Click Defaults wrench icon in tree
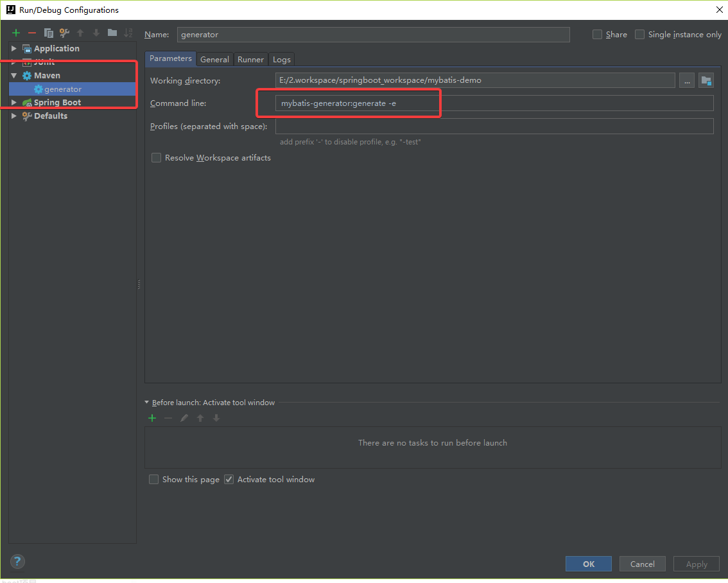The image size is (728, 583). click(27, 116)
